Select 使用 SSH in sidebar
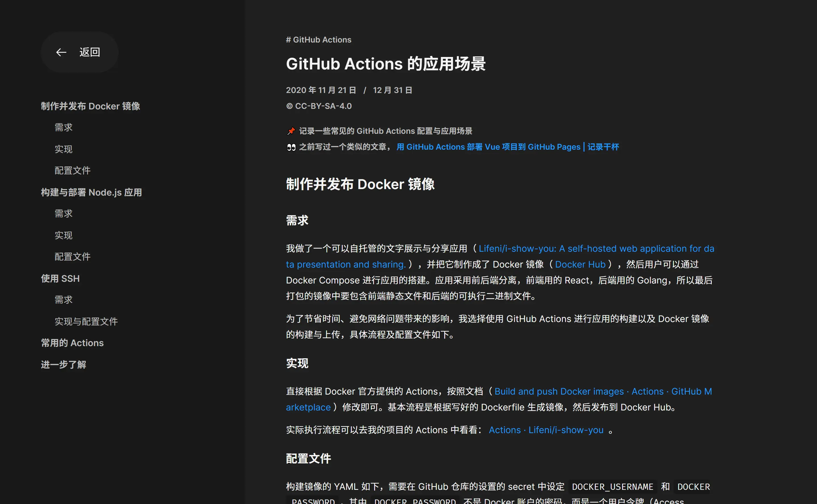The height and width of the screenshot is (504, 817). (x=60, y=279)
